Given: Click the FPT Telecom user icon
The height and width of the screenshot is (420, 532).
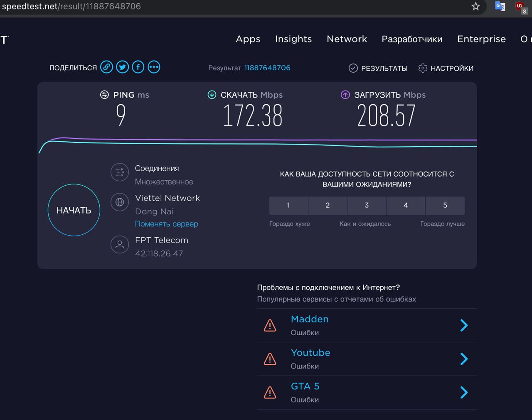Looking at the screenshot, I should click(120, 244).
